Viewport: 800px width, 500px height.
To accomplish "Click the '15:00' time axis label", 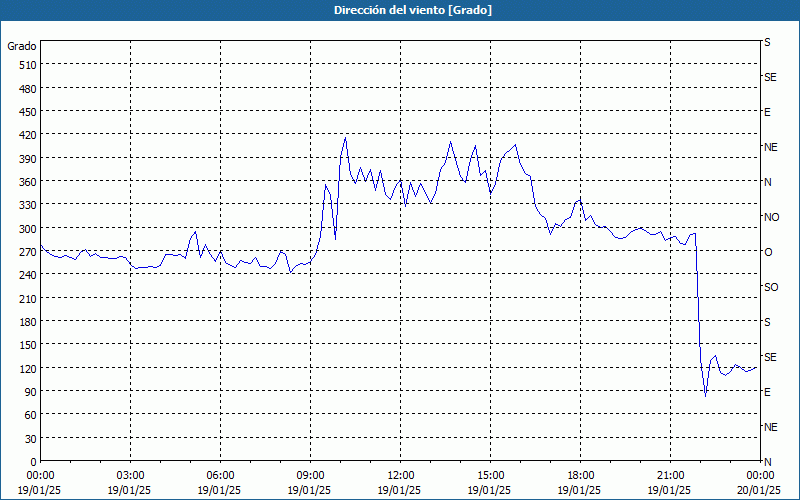I will tap(490, 476).
